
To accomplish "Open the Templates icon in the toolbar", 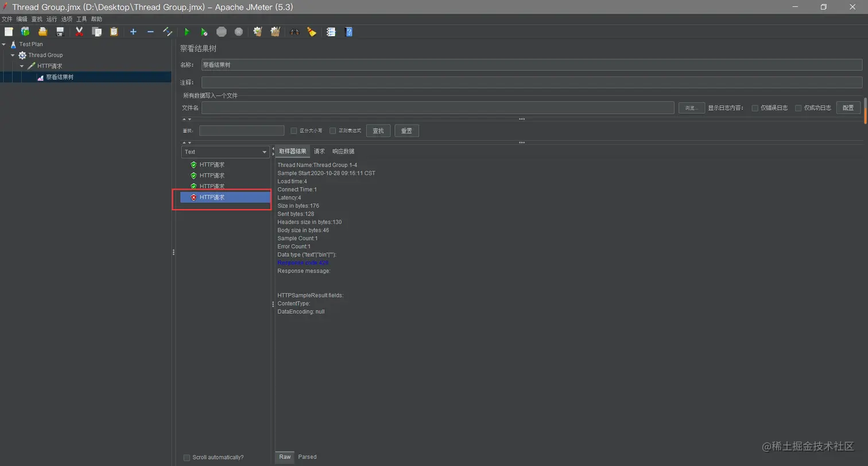I will point(25,32).
